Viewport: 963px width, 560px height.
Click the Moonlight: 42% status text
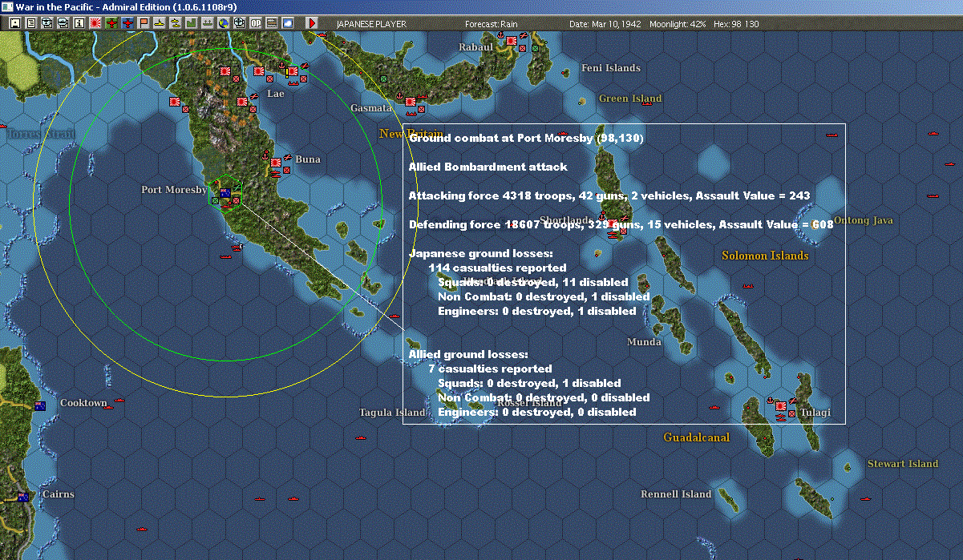point(678,24)
